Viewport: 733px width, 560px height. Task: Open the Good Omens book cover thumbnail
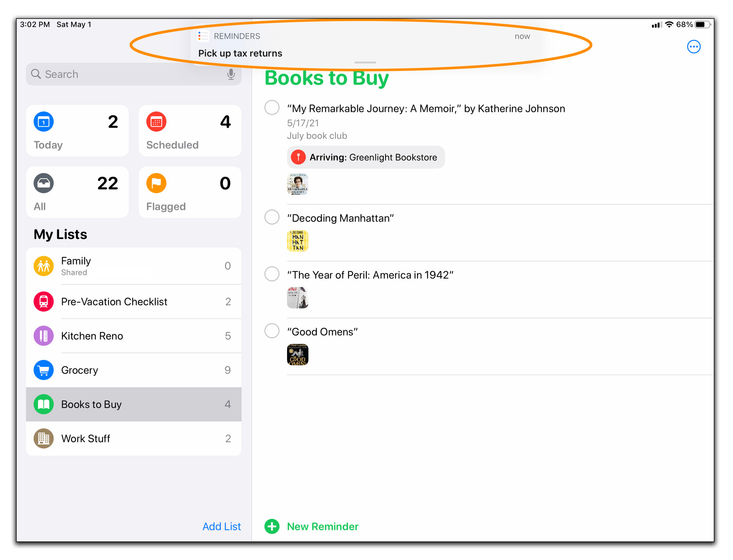coord(297,355)
